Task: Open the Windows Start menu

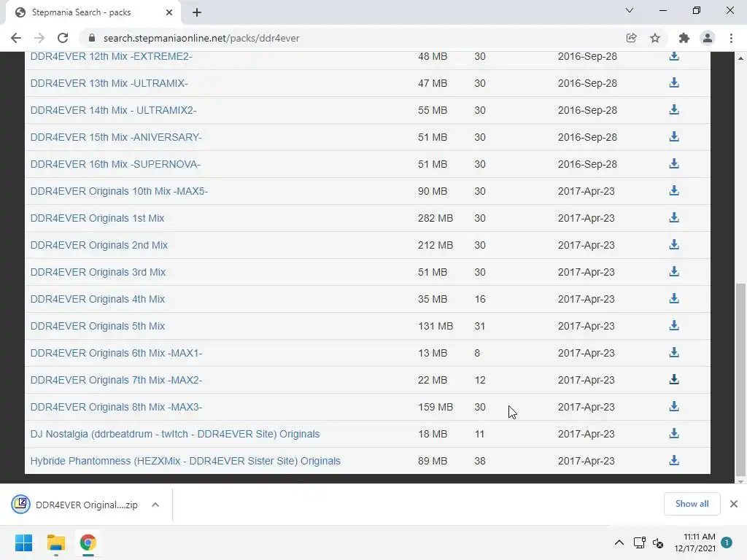Action: tap(23, 542)
